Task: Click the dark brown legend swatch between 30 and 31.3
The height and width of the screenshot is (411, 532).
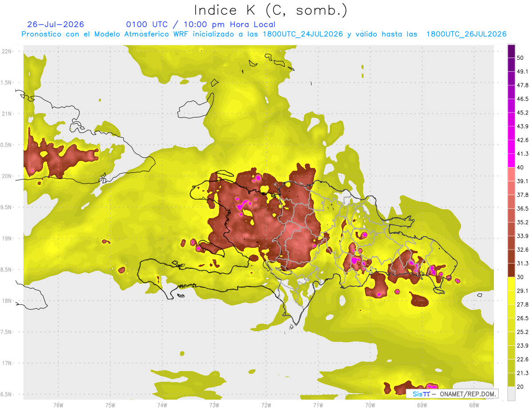Action: [511, 270]
